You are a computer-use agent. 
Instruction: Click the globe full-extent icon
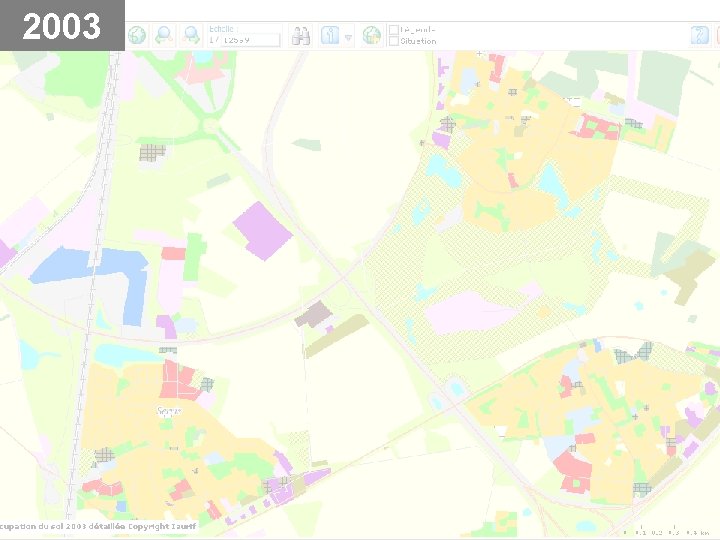[137, 35]
